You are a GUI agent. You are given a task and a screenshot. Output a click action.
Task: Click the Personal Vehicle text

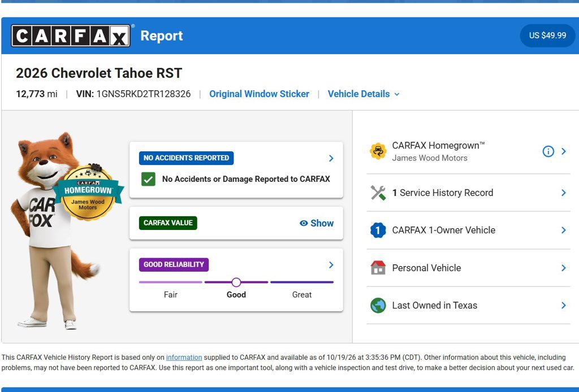[426, 268]
